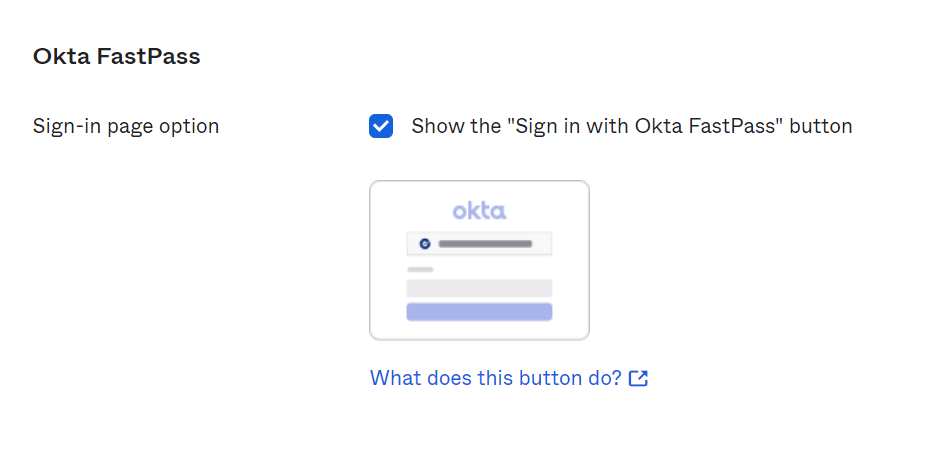Click the word 'Show' in the checkbox label
Screen dimensions: 950x454
point(434,127)
